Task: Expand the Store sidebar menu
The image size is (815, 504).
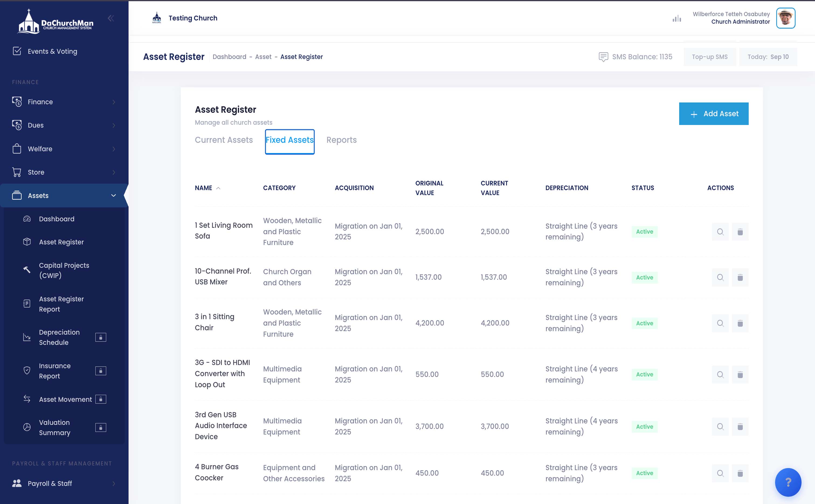Action: coord(64,172)
